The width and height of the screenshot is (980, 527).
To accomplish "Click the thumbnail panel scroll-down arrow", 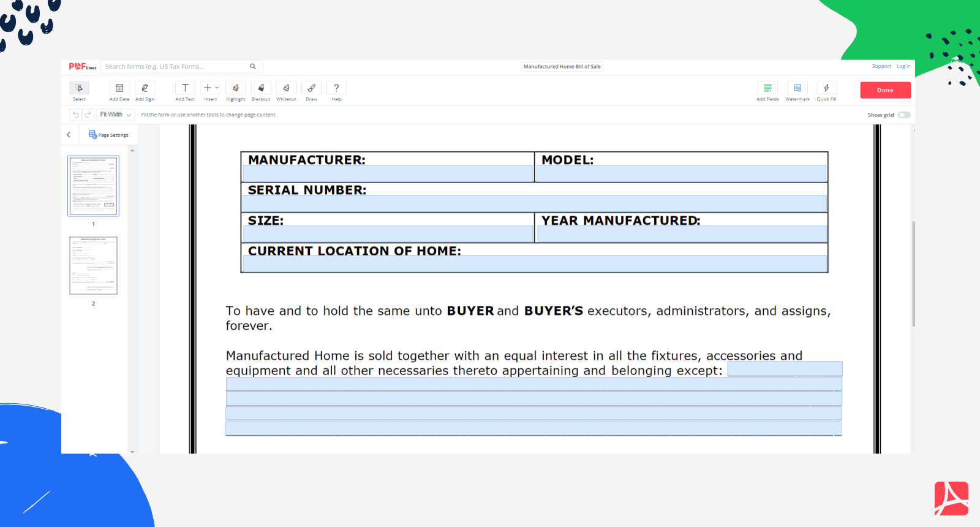I will click(132, 452).
